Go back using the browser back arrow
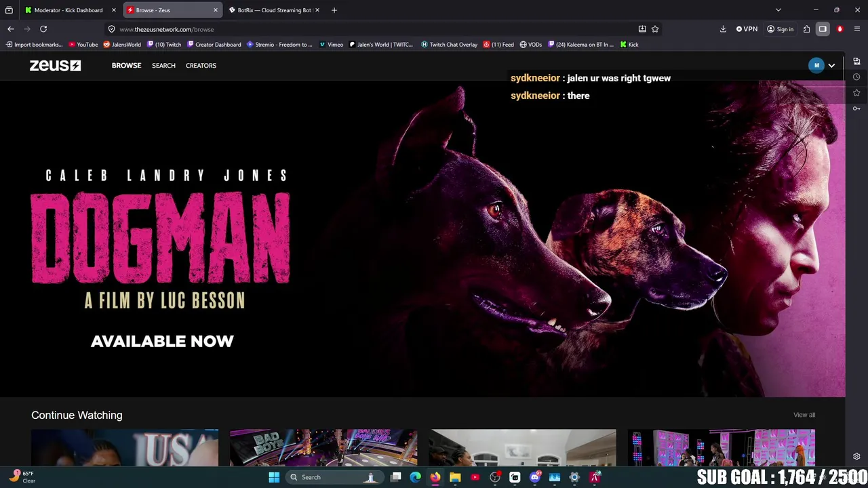 click(11, 29)
